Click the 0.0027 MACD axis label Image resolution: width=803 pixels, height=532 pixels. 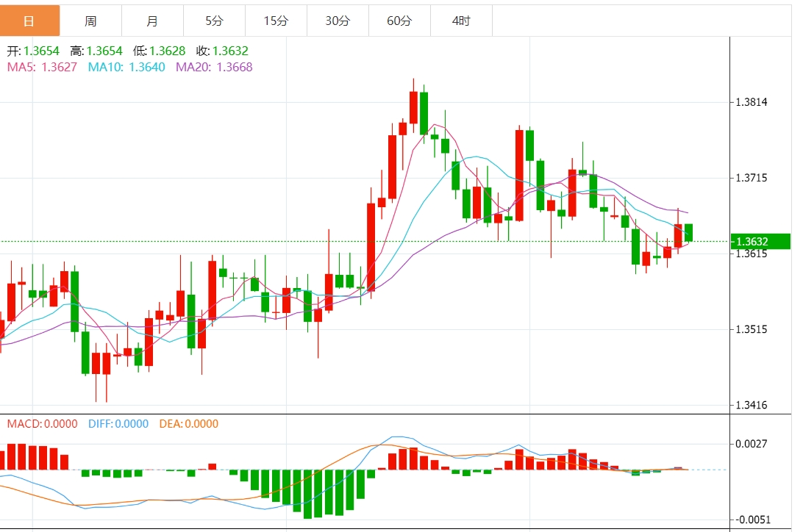pos(752,444)
